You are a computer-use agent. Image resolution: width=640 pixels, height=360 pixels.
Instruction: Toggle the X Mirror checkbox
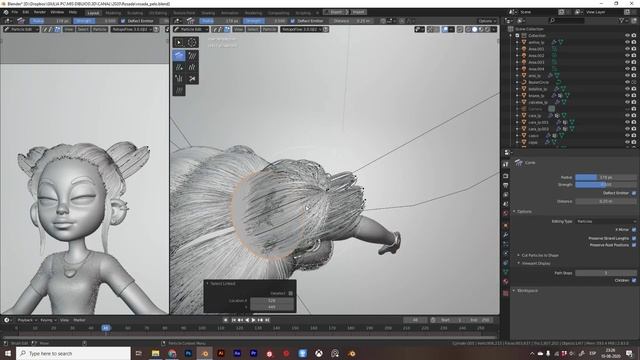[x=634, y=230]
